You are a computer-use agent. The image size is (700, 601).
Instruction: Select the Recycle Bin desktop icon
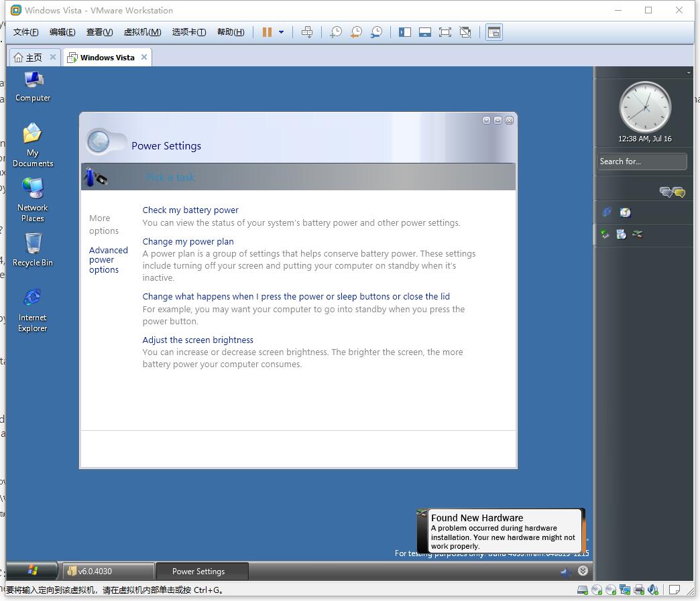click(33, 250)
